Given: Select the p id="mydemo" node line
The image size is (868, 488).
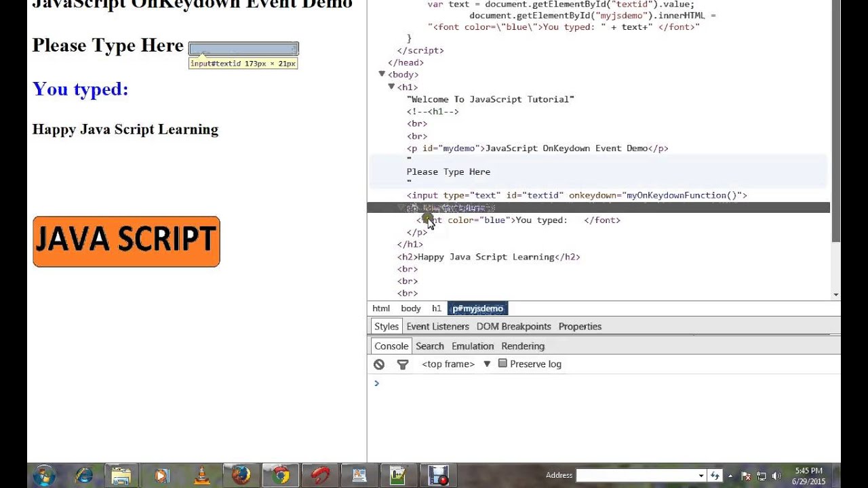Looking at the screenshot, I should (538, 148).
